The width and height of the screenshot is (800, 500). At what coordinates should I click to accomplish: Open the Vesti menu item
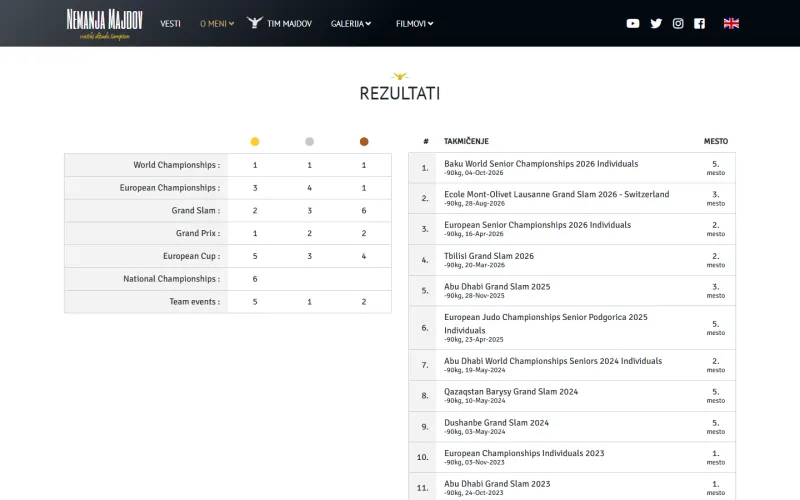pos(170,23)
